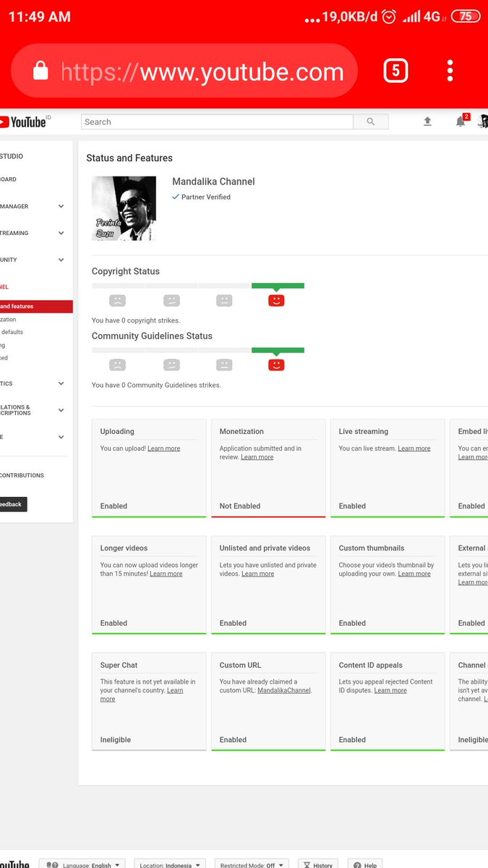488x868 pixels.
Task: Click the search magnifier button
Action: pyautogui.click(x=371, y=122)
